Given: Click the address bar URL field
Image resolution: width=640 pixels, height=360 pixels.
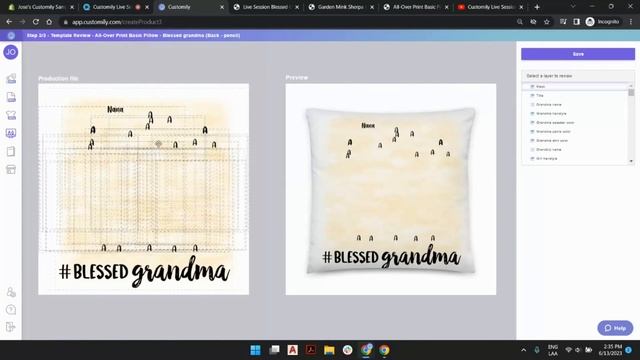Looking at the screenshot, I should (286, 22).
